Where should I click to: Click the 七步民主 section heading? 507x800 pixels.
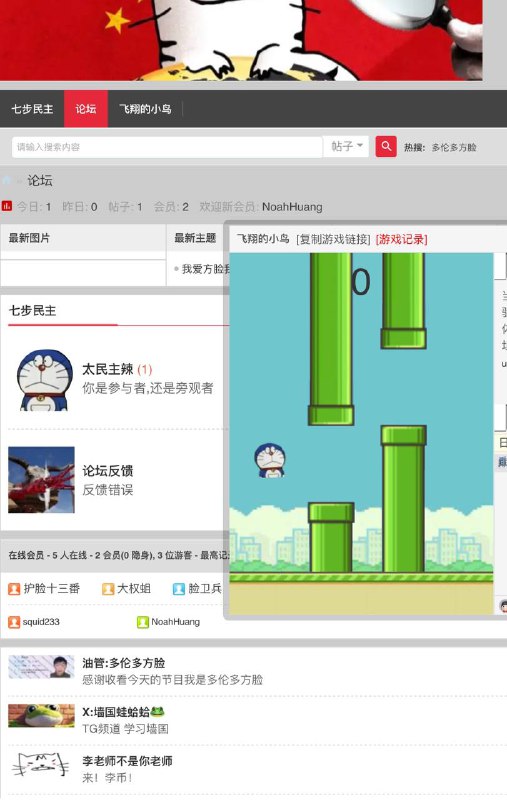[x=33, y=310]
